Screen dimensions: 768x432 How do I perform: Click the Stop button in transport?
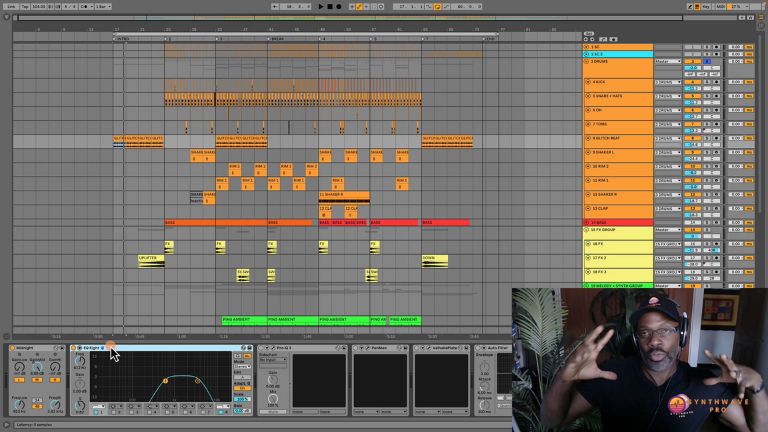[330, 6]
